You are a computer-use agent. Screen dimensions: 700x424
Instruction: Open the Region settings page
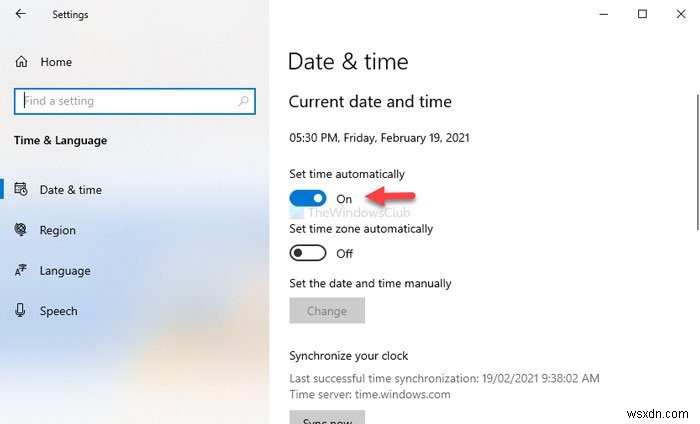(x=57, y=230)
